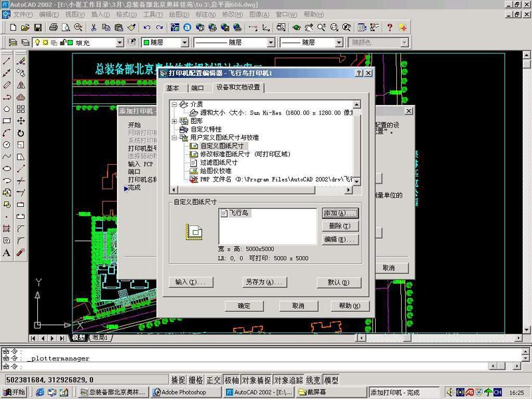
Task: Switch to the 端口 tab
Action: pos(198,88)
